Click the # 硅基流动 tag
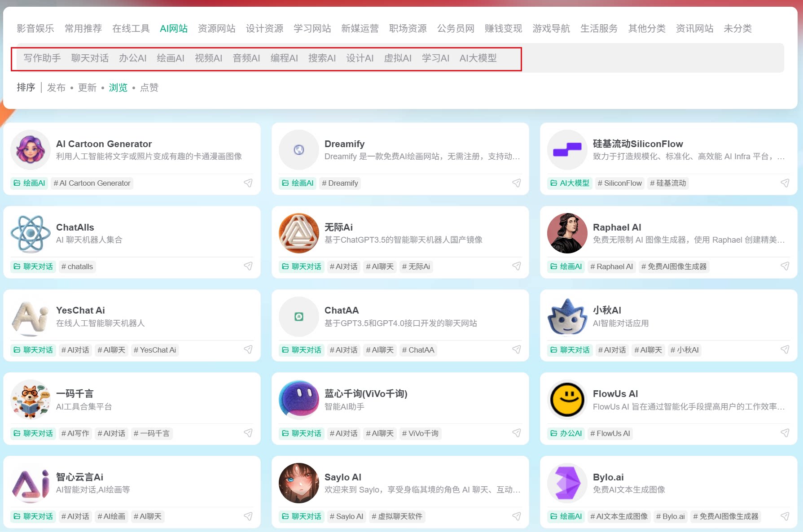Viewport: 803px width, 532px height. pyautogui.click(x=668, y=183)
